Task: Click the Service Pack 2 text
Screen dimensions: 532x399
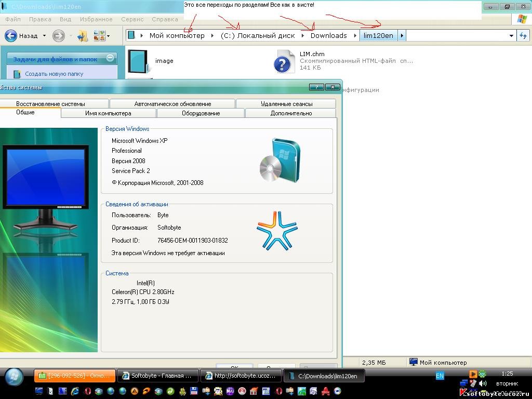Action: tap(130, 170)
